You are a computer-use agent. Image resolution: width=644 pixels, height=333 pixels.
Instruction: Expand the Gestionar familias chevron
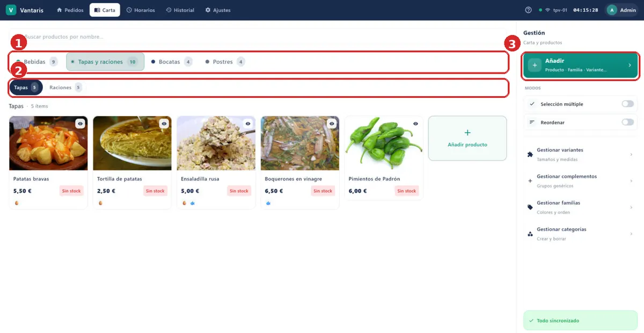tap(631, 207)
